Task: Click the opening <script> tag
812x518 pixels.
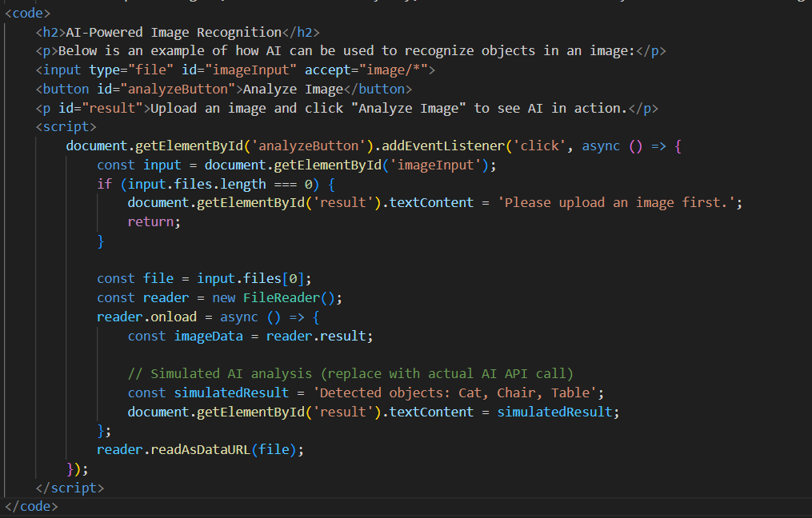Action: [66, 127]
